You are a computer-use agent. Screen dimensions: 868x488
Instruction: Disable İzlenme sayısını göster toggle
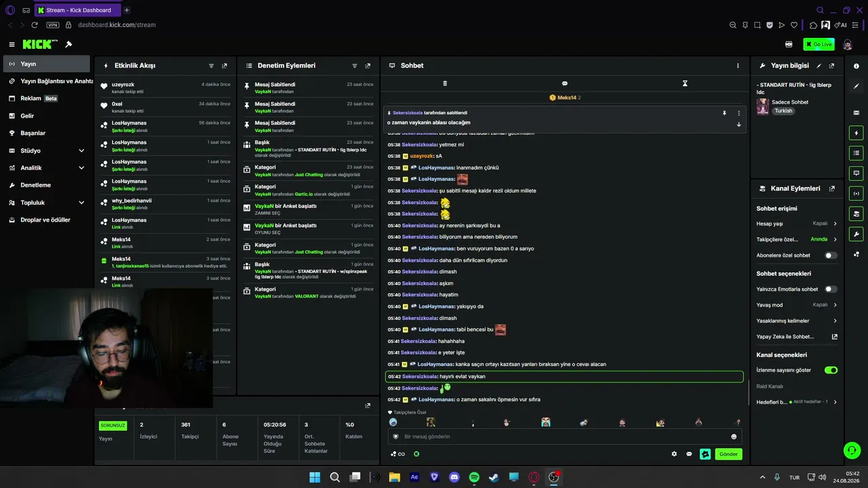tap(831, 370)
